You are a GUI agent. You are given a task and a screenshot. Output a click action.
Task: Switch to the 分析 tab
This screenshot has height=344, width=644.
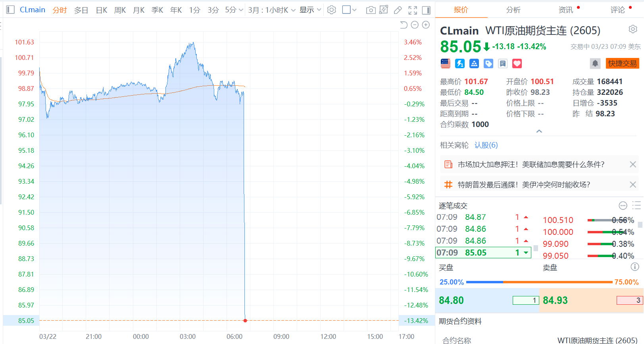coord(513,10)
